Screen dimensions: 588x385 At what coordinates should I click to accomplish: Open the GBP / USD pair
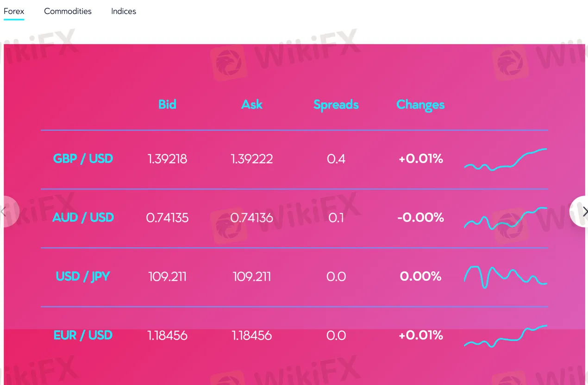point(83,158)
